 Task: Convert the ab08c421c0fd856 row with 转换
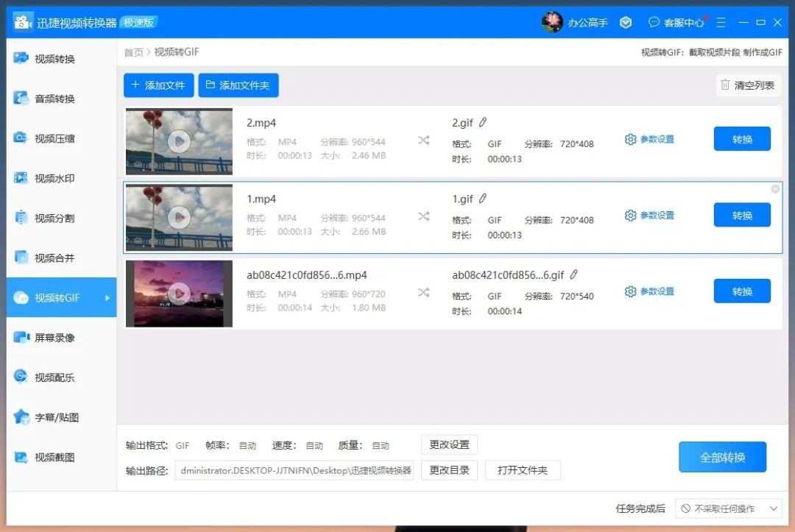point(742,291)
